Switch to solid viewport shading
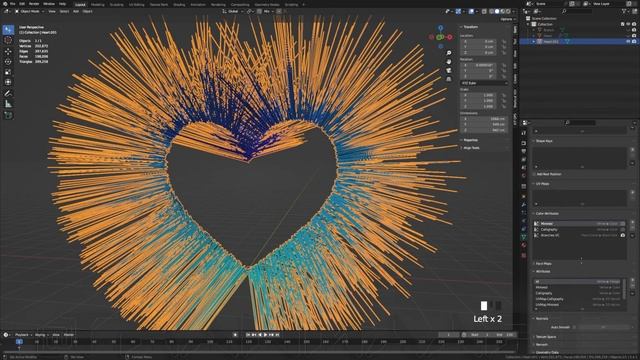The height and width of the screenshot is (360, 640). [x=497, y=11]
